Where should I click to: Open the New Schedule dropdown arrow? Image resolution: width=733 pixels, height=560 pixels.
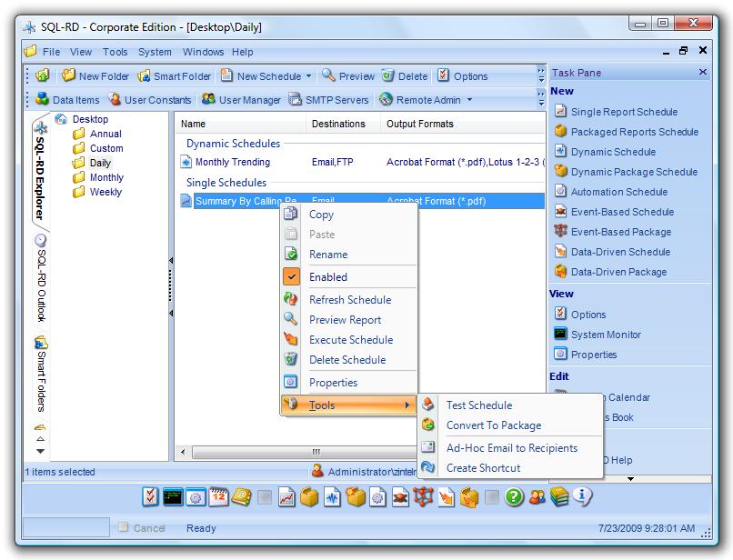[308, 75]
